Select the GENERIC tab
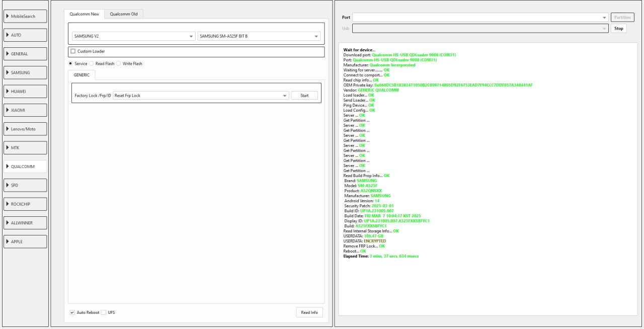The width and height of the screenshot is (644, 329). click(82, 75)
